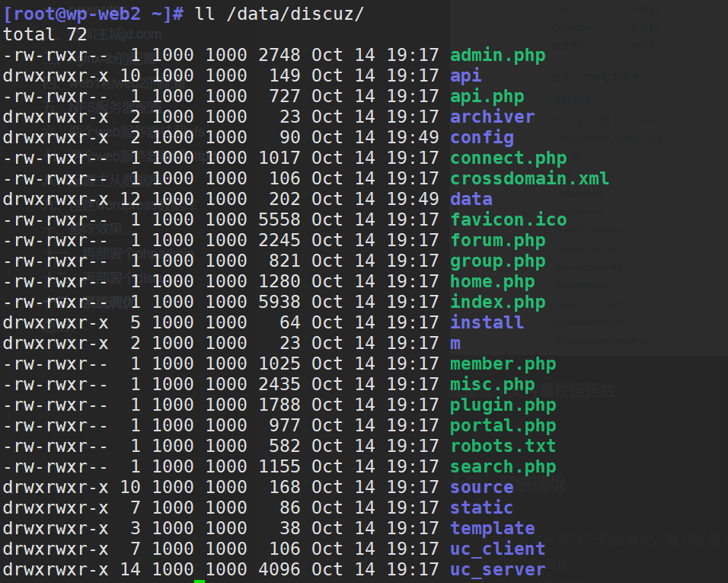Select the api directory name
Viewport: 728px width, 583px height.
click(466, 76)
